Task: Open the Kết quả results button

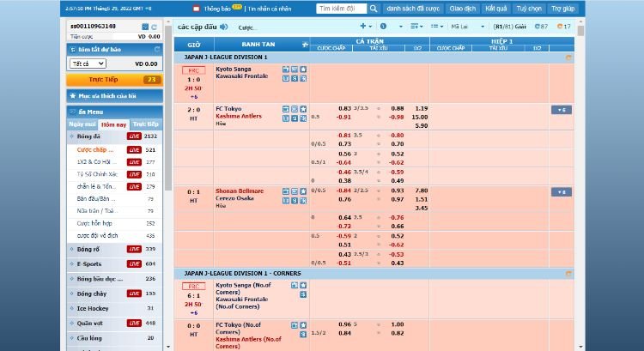Action: (495, 8)
